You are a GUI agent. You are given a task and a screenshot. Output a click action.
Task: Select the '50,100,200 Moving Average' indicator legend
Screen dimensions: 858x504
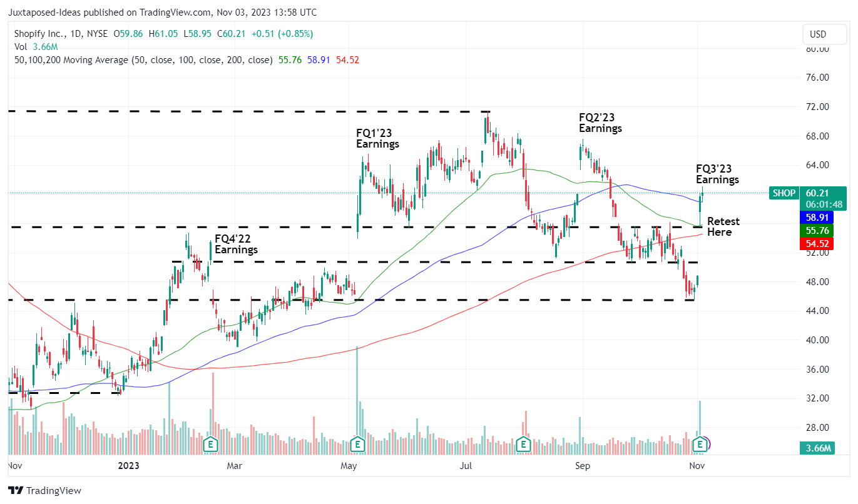143,60
